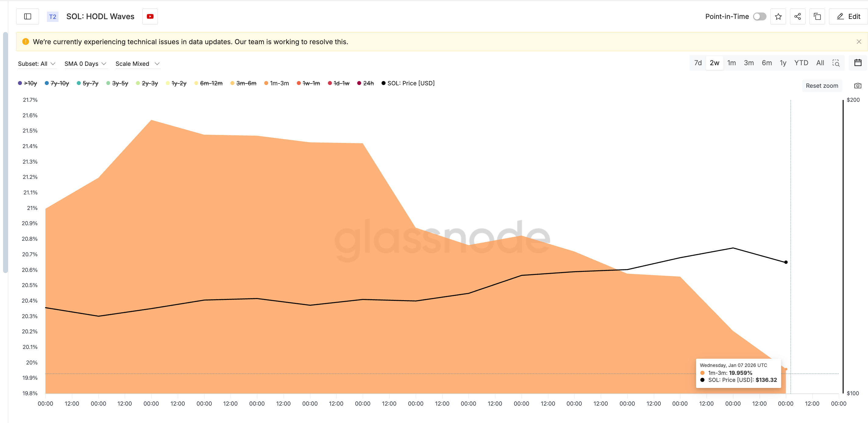Open the YouTube video icon
Screen dimensions: 868x423
pyautogui.click(x=150, y=16)
